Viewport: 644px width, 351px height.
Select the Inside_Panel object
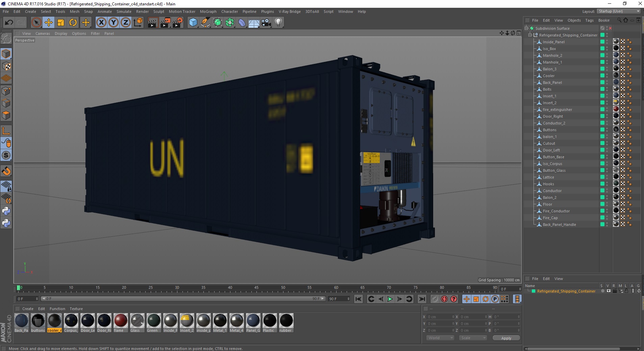[553, 42]
